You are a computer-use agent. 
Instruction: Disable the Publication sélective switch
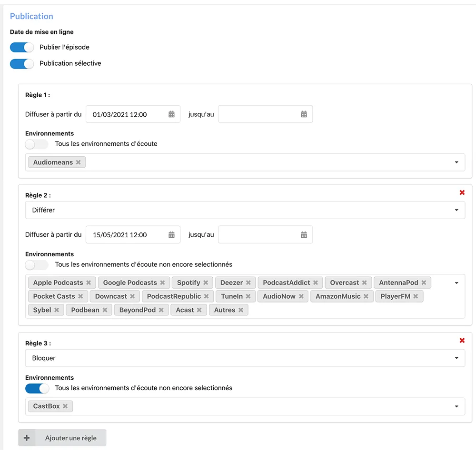coord(22,63)
